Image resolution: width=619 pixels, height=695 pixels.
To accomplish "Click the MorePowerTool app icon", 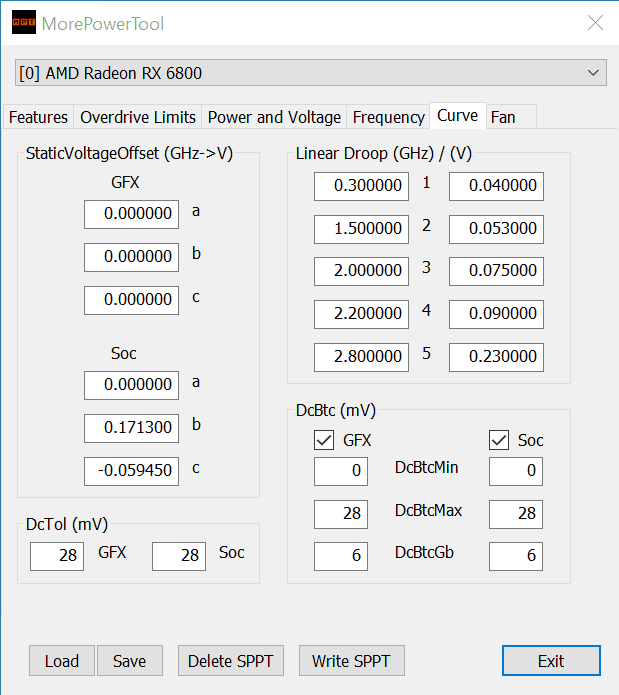I will pos(23,22).
